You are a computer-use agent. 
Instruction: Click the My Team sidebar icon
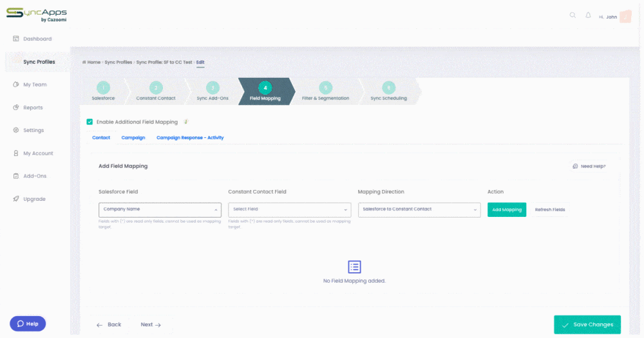pos(15,84)
